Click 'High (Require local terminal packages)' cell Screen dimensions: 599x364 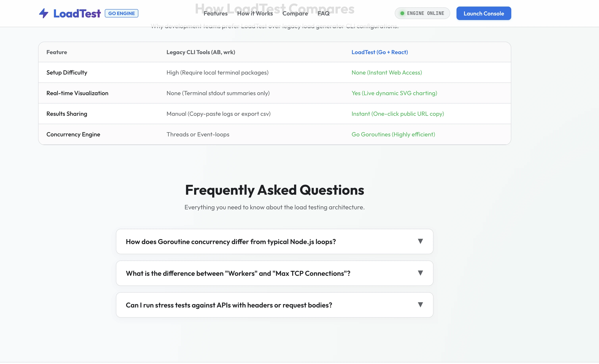218,73
